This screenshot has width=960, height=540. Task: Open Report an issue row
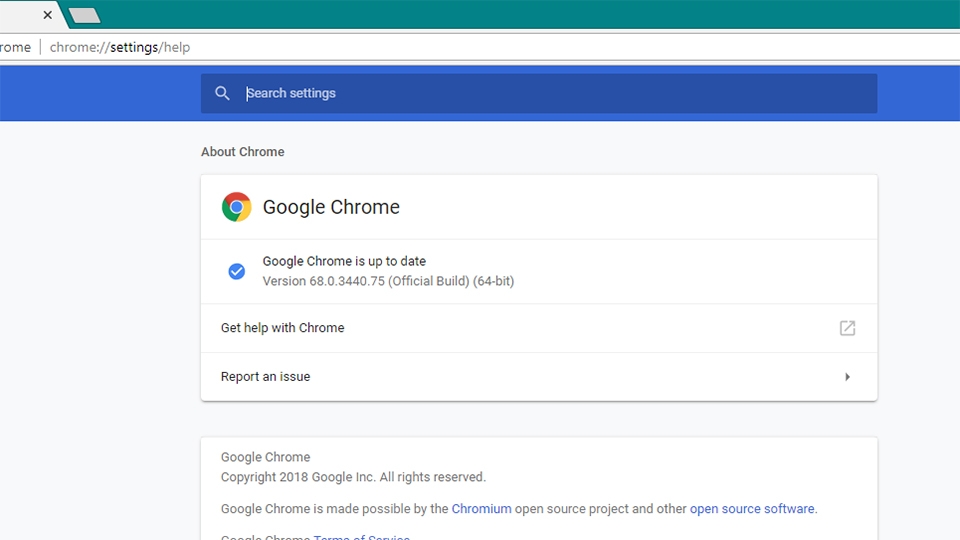click(539, 377)
